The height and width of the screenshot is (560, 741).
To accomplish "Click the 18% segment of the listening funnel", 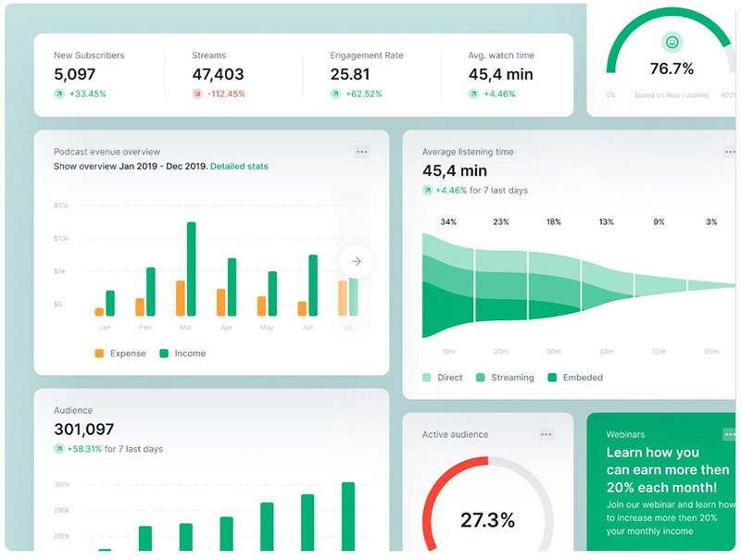I will coord(554,285).
